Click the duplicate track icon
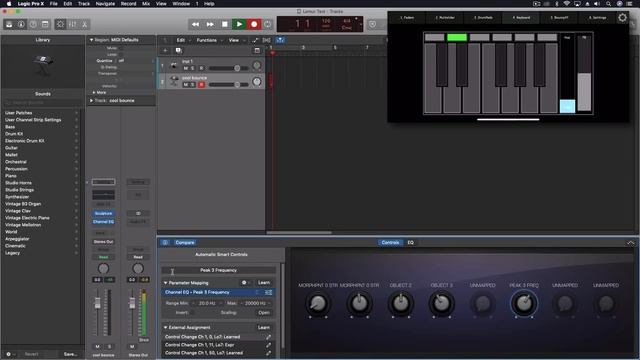Screen dimensions: 640x360 tap(178, 51)
